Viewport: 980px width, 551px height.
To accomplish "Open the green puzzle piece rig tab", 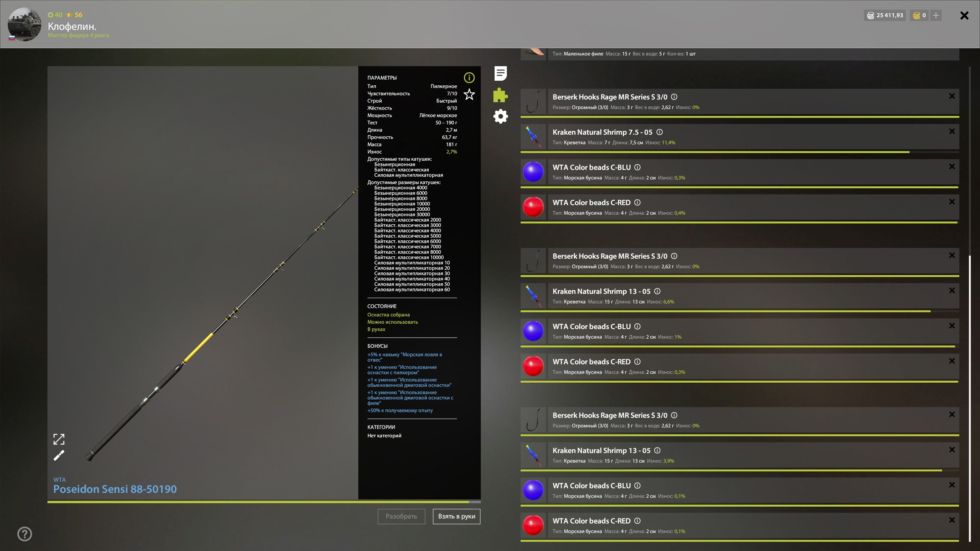I will pos(500,95).
